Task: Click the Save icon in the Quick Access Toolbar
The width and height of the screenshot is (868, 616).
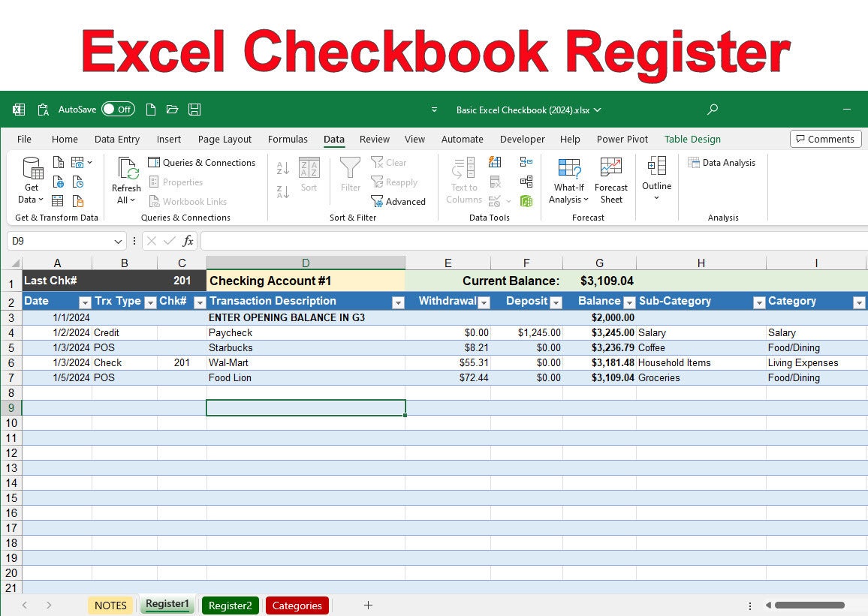Action: tap(194, 109)
